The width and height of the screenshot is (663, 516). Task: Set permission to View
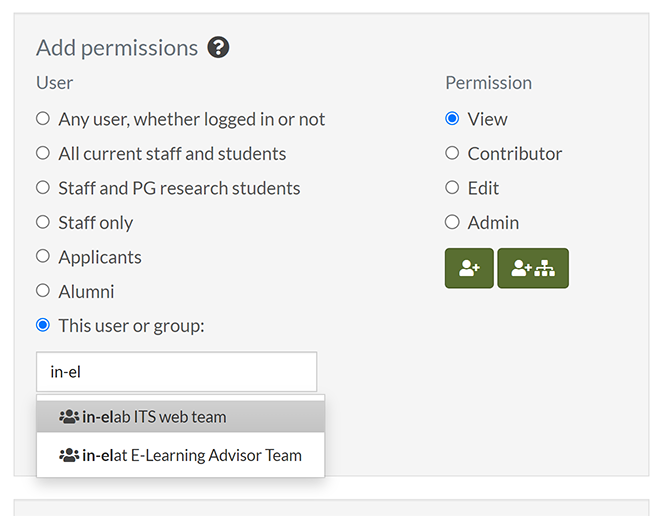pos(452,119)
